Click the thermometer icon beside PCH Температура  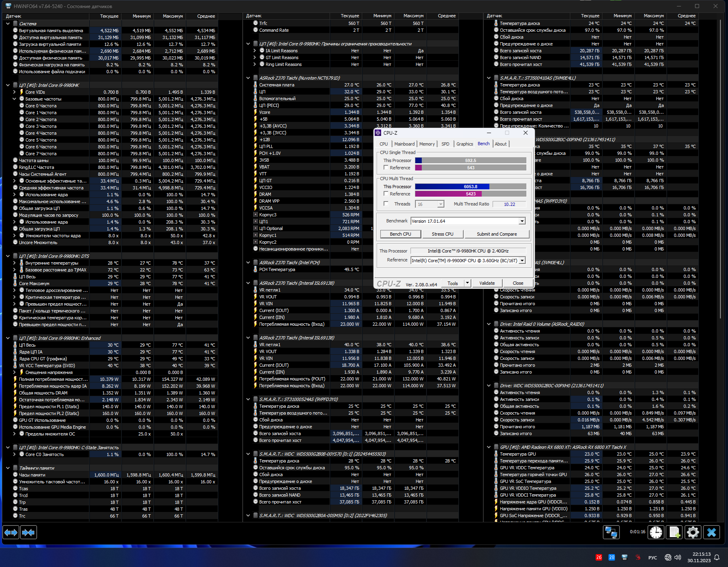[255, 269]
